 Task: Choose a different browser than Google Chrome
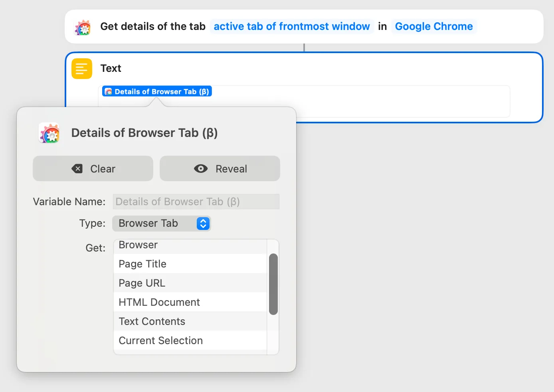point(434,26)
